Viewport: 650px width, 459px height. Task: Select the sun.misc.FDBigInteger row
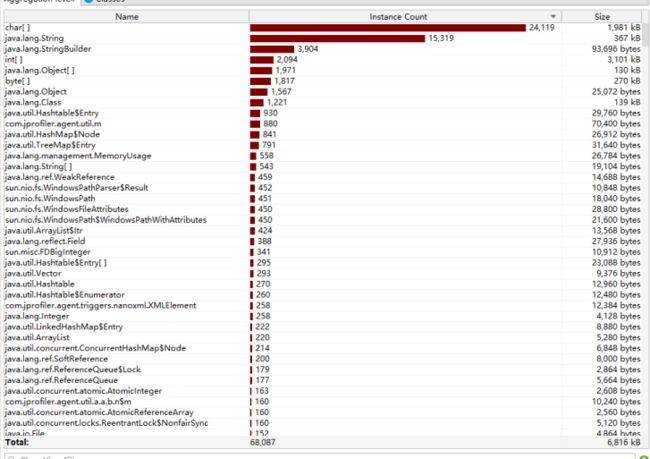click(x=323, y=252)
